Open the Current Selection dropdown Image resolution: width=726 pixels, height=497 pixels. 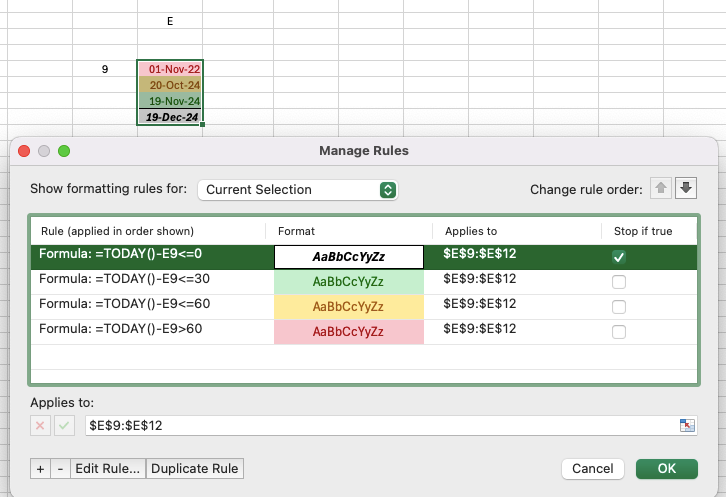(297, 190)
